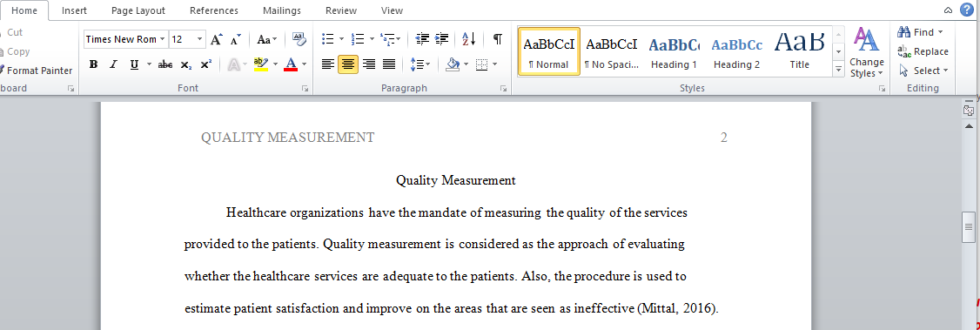Align text left
Screen dimensions: 980x330
[x=328, y=64]
